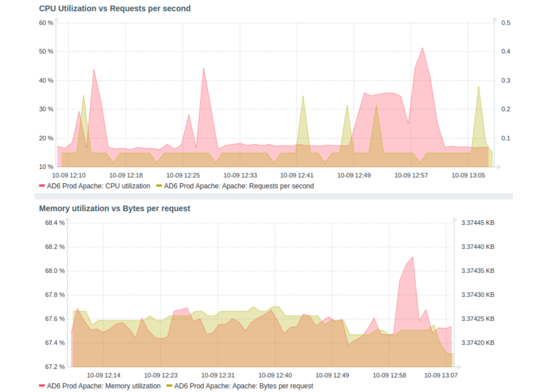Viewport: 553px width, 392px height.
Task: Click the '50 %' CPU axis label
Action: click(x=46, y=51)
